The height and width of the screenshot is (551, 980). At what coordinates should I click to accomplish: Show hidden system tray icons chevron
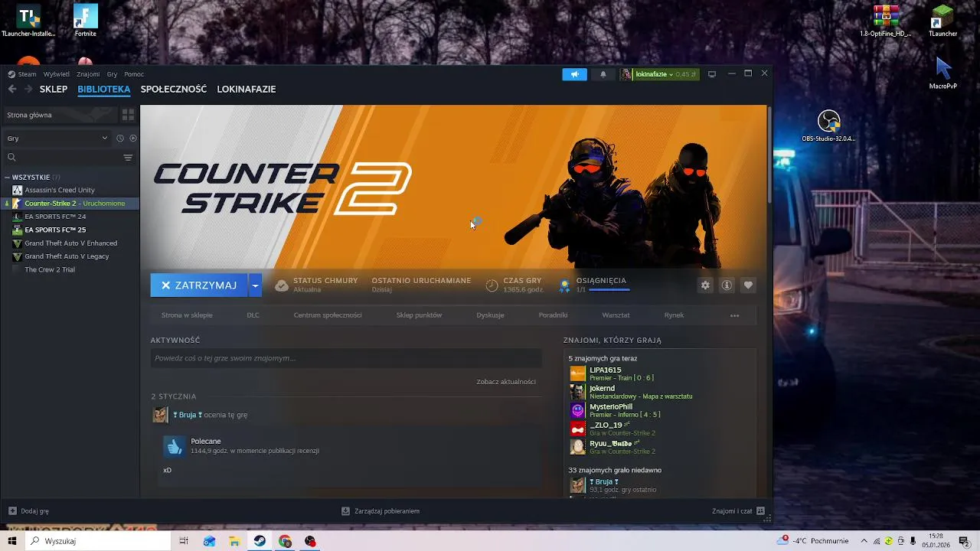864,541
